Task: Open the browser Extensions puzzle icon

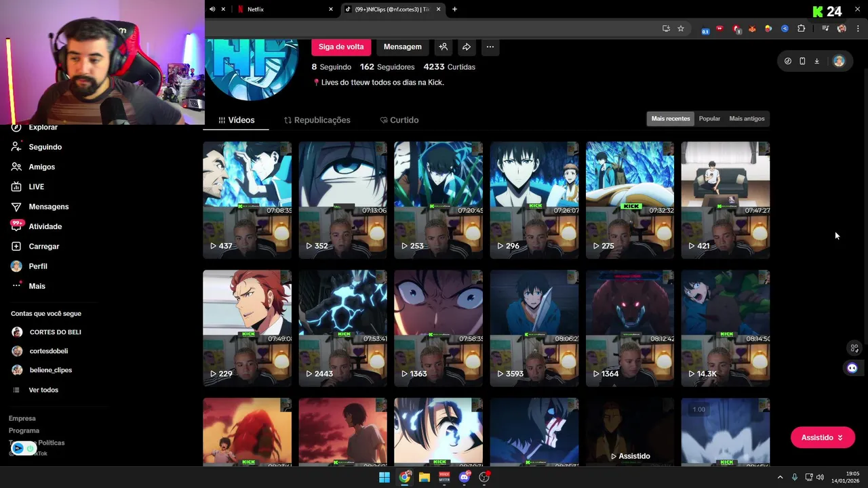Action: [x=802, y=28]
